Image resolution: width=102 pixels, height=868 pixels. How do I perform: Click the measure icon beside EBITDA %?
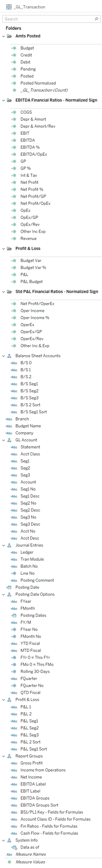[14, 147]
